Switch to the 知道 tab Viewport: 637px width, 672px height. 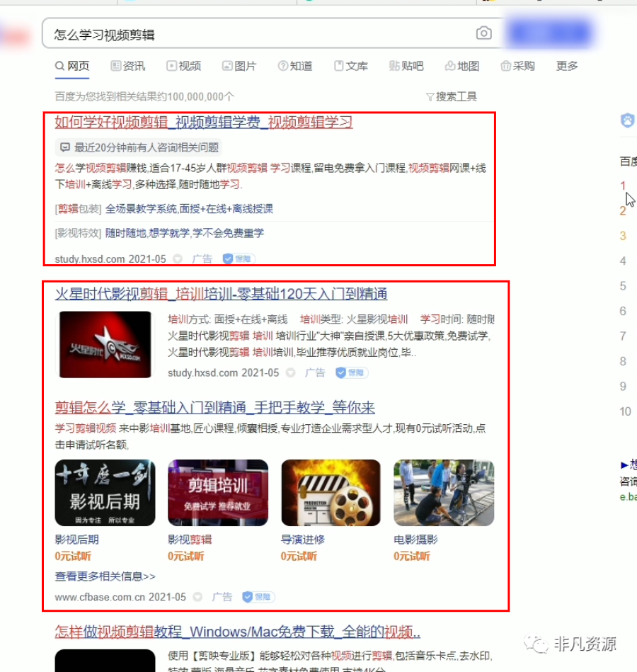pos(294,66)
